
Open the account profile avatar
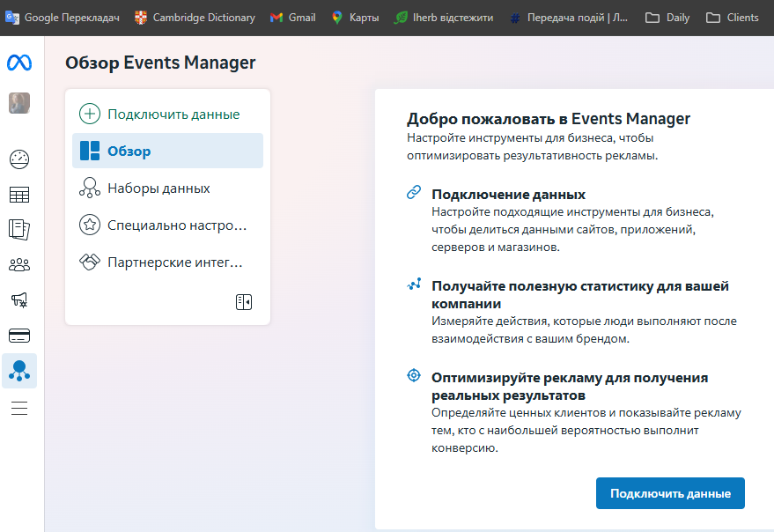(x=19, y=103)
